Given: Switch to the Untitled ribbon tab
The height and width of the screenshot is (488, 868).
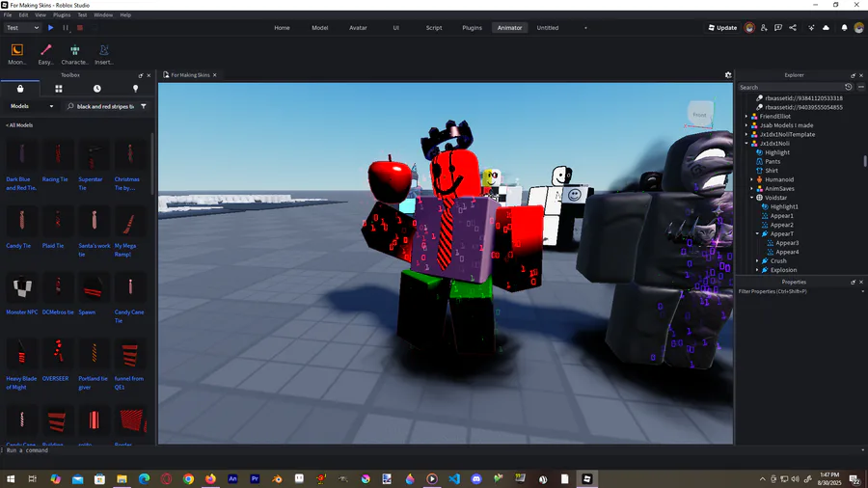Looking at the screenshot, I should click(x=548, y=28).
